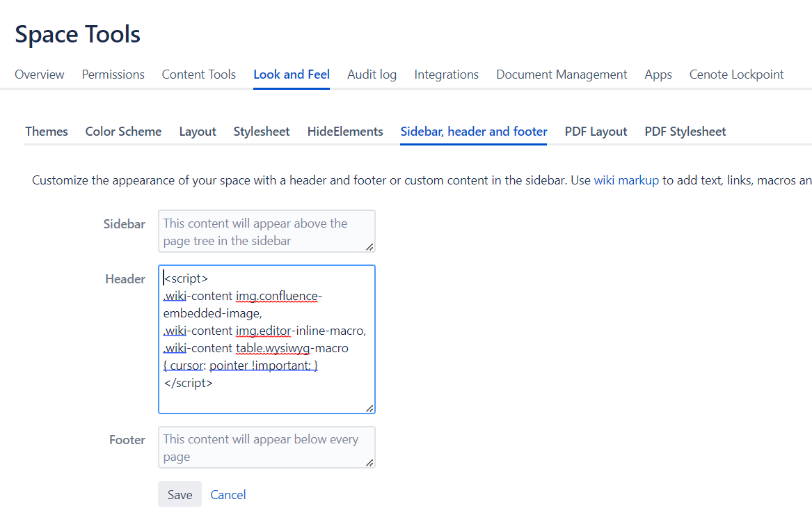Image resolution: width=812 pixels, height=520 pixels.
Task: Click Cancel to discard changes
Action: coord(228,494)
